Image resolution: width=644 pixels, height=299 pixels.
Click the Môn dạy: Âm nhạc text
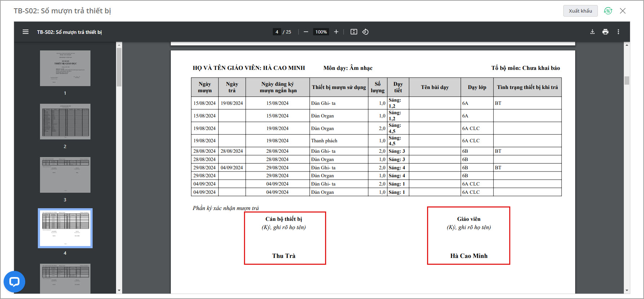pos(348,68)
